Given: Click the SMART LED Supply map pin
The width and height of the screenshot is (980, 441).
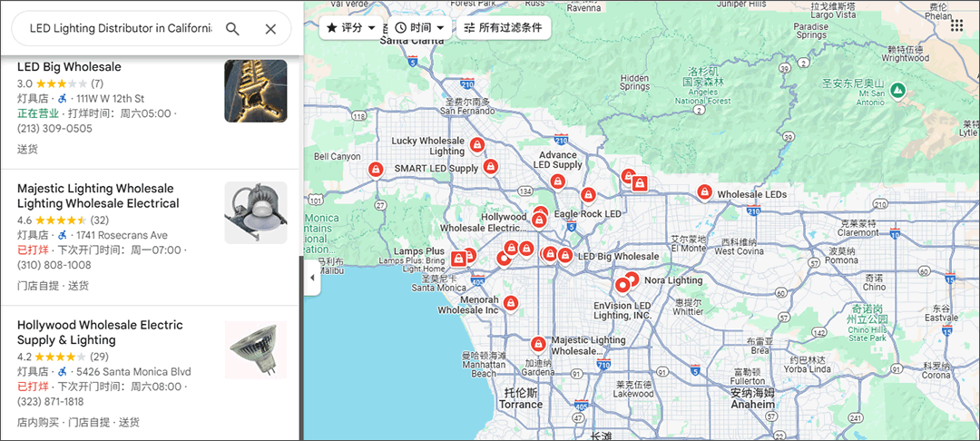Looking at the screenshot, I should click(x=491, y=166).
